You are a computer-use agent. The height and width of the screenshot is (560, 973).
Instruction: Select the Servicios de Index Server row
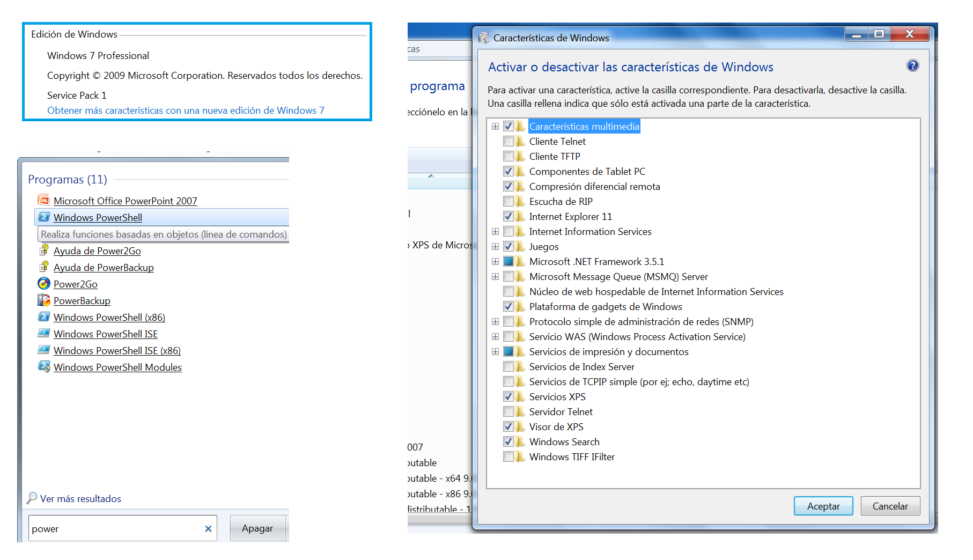pos(581,366)
